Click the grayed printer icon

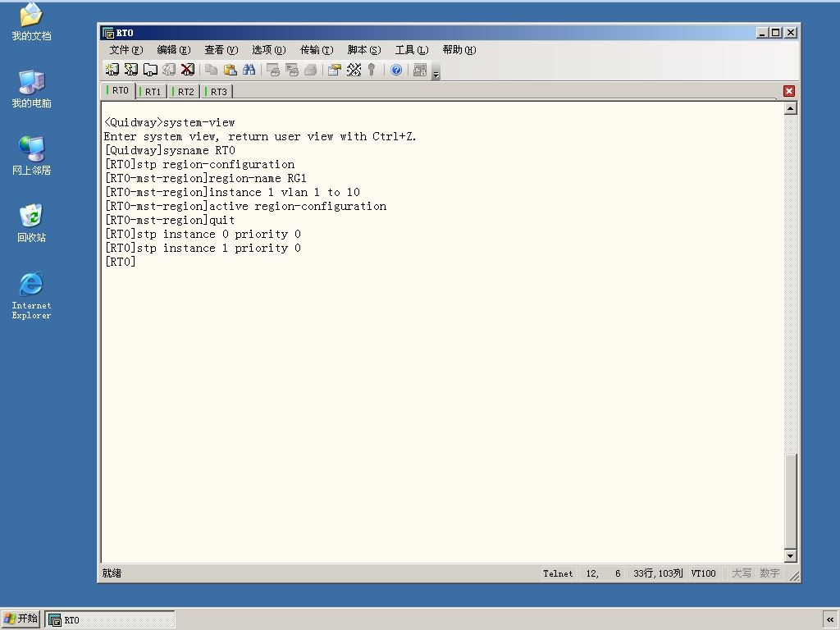point(311,70)
